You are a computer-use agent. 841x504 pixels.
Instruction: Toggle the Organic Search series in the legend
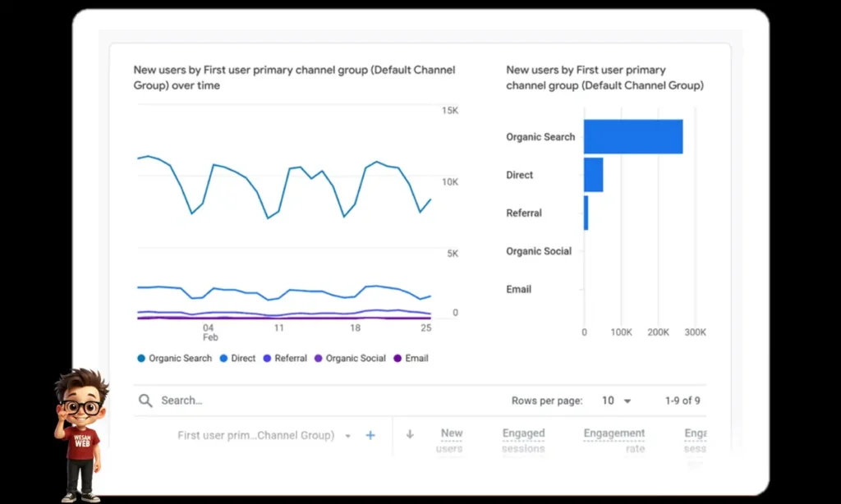coord(173,358)
